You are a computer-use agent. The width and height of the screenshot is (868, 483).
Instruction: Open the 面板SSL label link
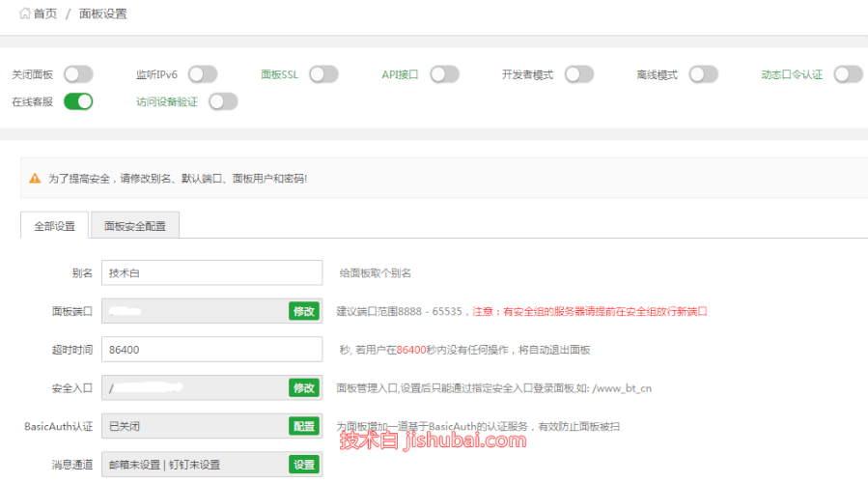click(x=280, y=74)
